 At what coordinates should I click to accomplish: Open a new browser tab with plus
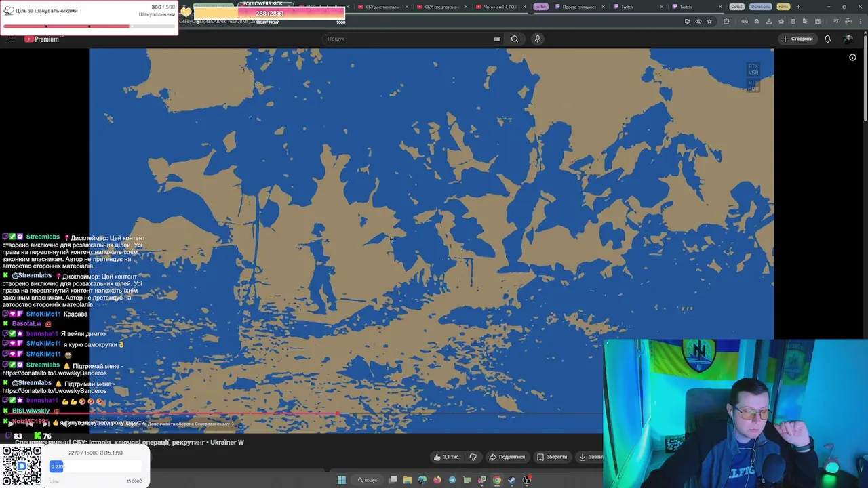[797, 7]
